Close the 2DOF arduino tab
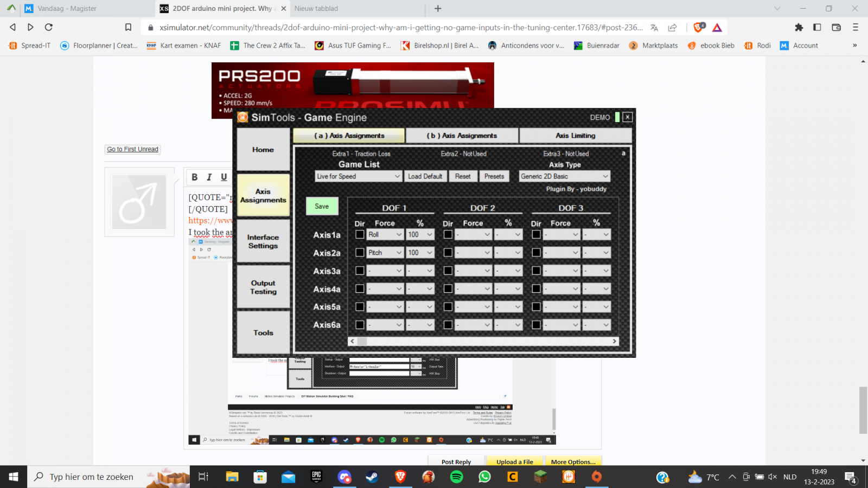This screenshot has height=488, width=868. (x=283, y=9)
